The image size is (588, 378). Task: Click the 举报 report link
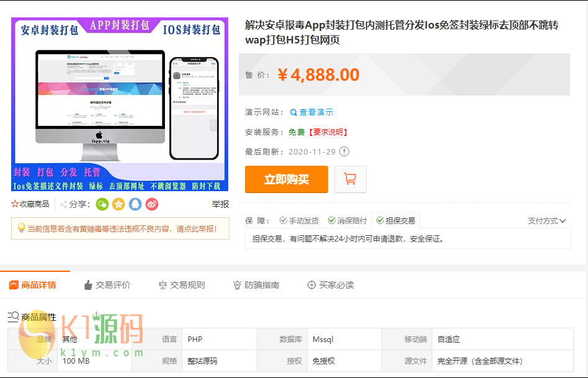220,204
